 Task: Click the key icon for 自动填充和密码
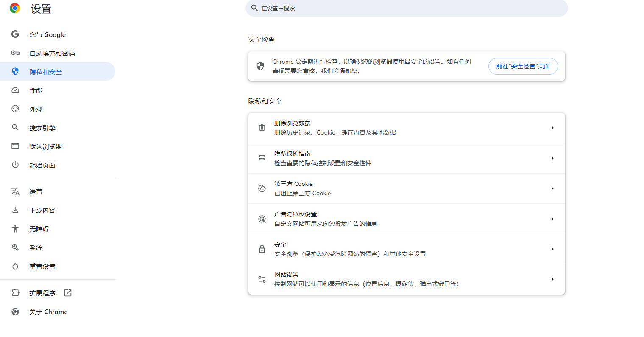(x=15, y=53)
